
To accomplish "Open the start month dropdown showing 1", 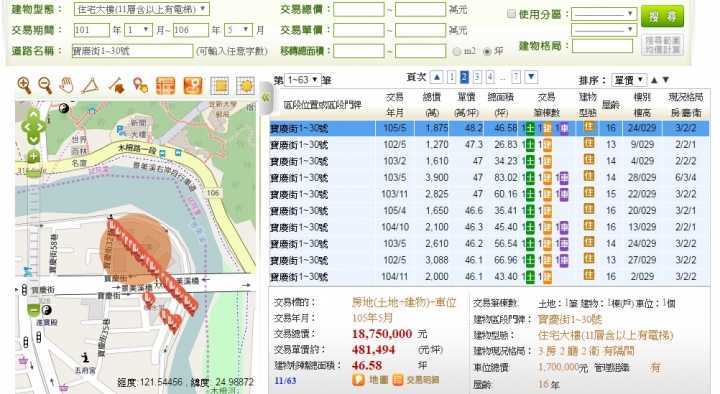I will coord(138,30).
